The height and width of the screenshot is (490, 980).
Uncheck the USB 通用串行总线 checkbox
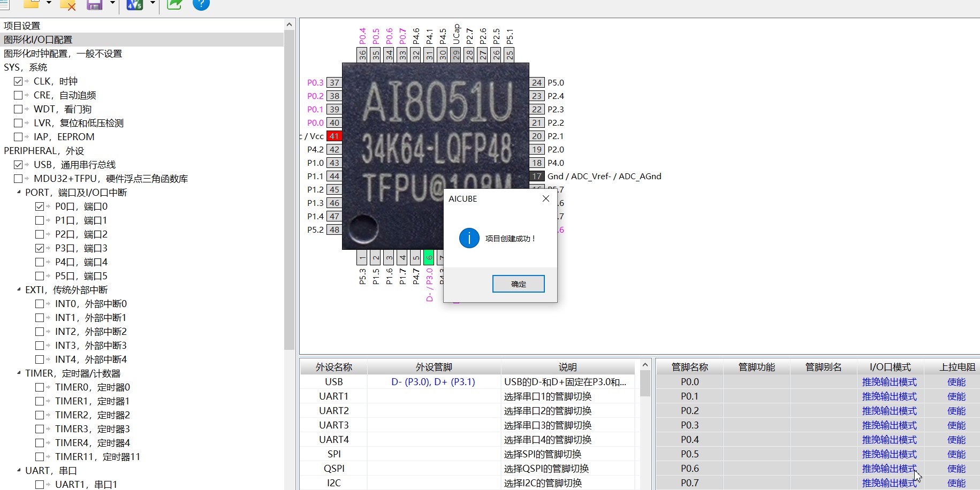click(x=19, y=164)
